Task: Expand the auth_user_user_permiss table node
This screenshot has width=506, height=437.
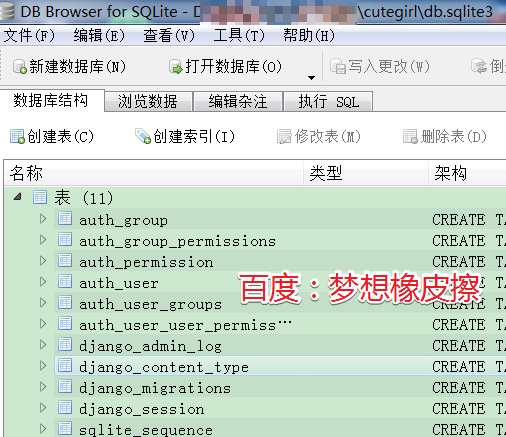Action: pyautogui.click(x=43, y=324)
